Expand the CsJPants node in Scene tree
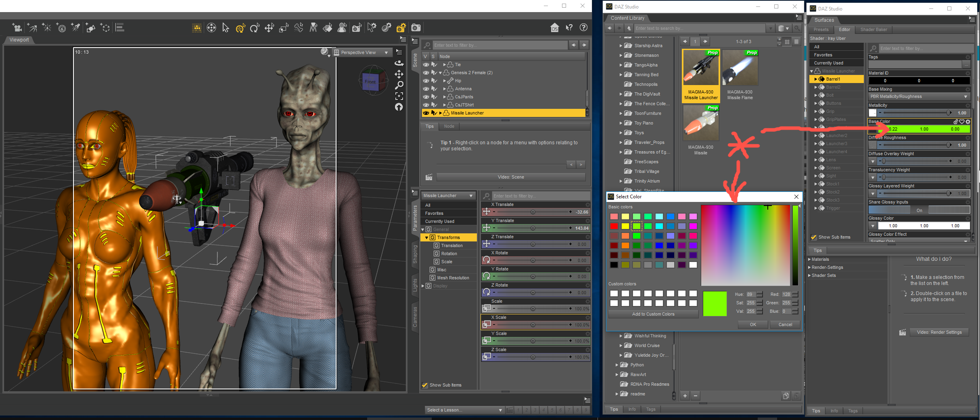The height and width of the screenshot is (420, 980). (x=445, y=97)
